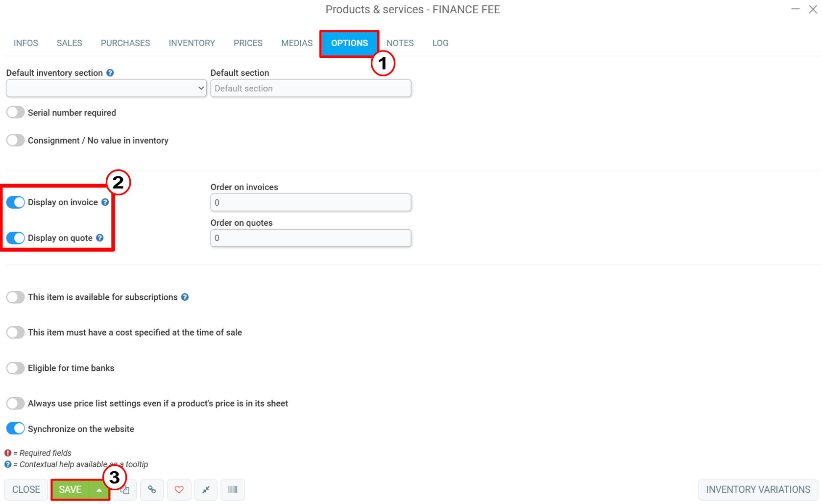
Task: Click the CLOSE button
Action: pos(26,489)
